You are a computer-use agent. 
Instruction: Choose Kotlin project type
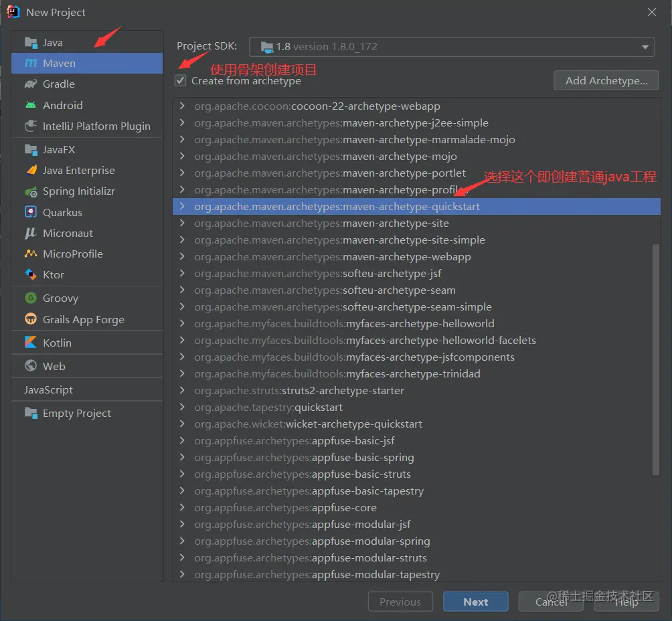87,343
